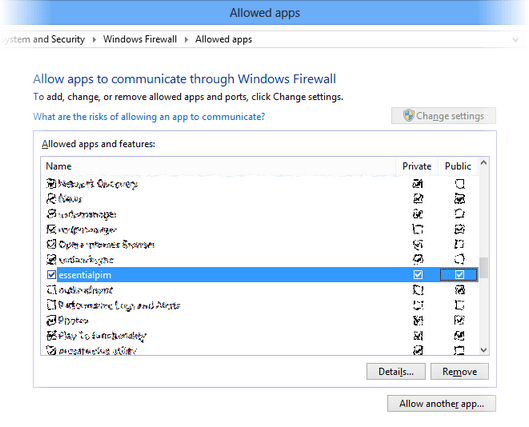The image size is (529, 427).
Task: Toggle Photos Private checkbox
Action: point(418,320)
